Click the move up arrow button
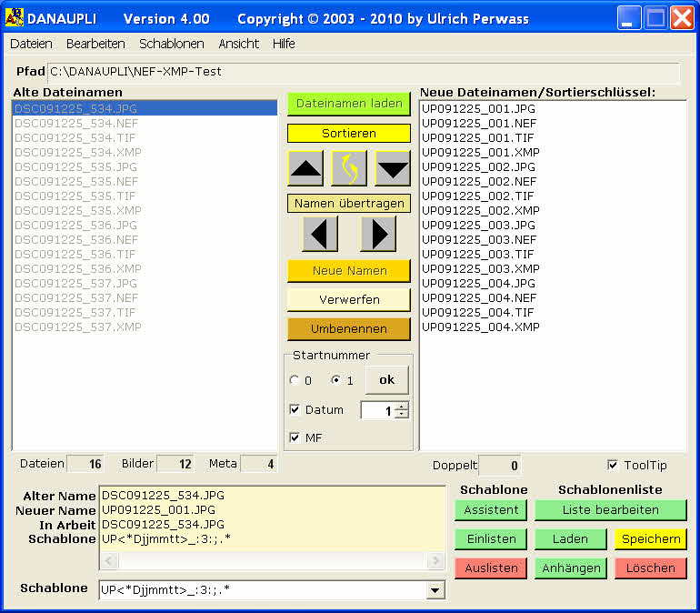Image resolution: width=700 pixels, height=613 pixels. [x=305, y=168]
